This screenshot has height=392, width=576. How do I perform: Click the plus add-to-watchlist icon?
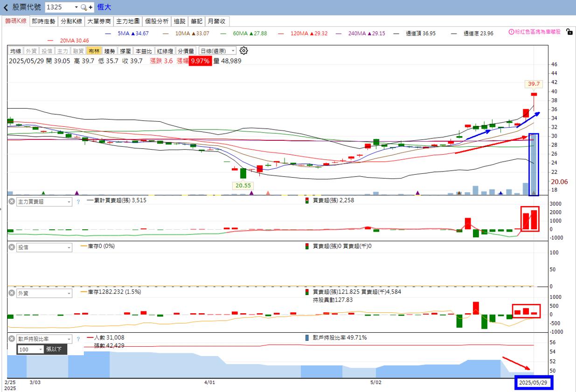(x=90, y=7)
